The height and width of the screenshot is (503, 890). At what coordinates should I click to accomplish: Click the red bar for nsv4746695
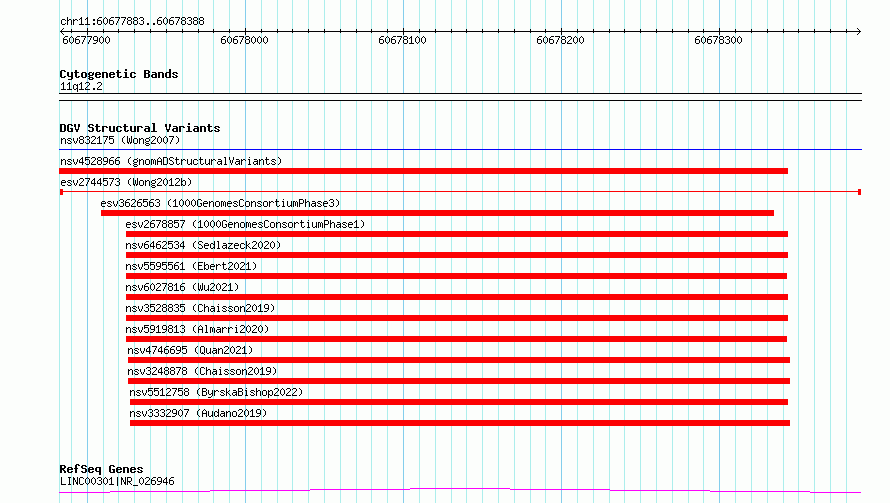point(459,360)
